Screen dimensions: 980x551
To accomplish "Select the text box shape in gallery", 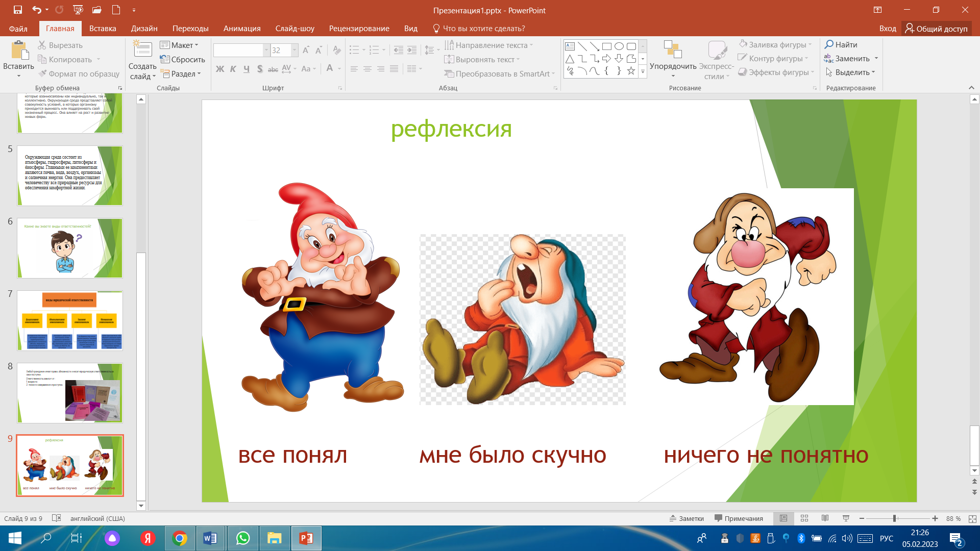I will tap(570, 46).
